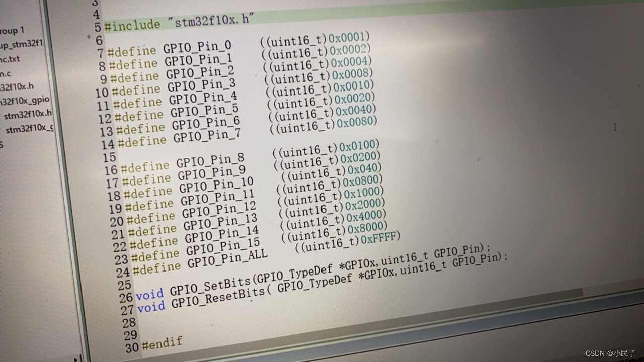Click the #endif directive on line 30

tap(162, 343)
